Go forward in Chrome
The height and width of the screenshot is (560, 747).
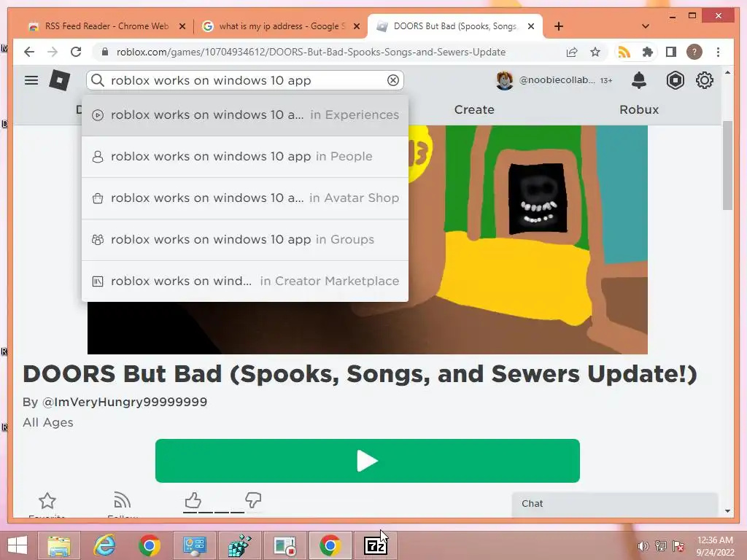coord(53,52)
